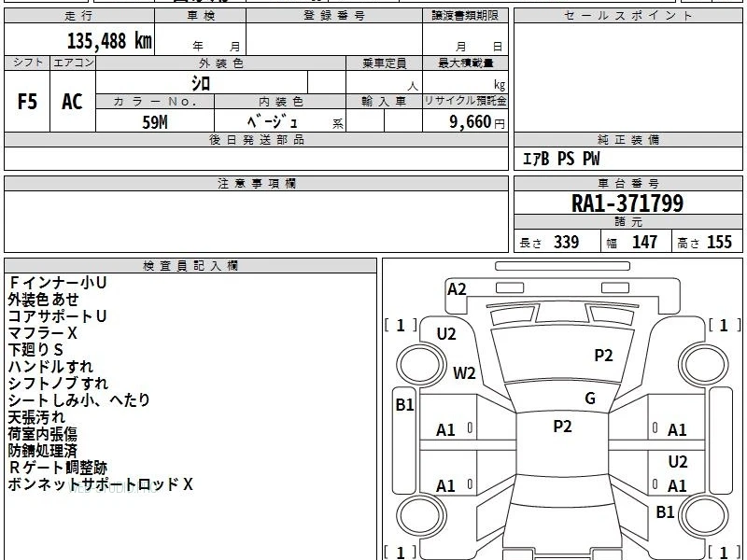The image size is (747, 560).
Task: Click the シフト label
Action: (x=27, y=63)
